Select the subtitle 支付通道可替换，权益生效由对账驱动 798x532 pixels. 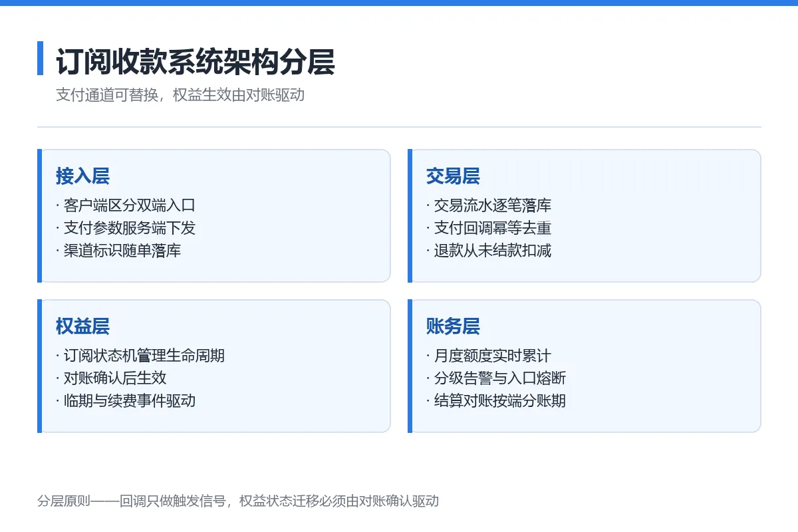pyautogui.click(x=180, y=95)
